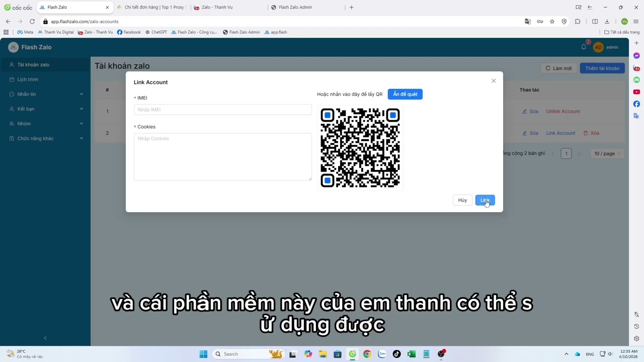Open the 'Vu' browser profile
The height and width of the screenshot is (362, 644).
624,22
